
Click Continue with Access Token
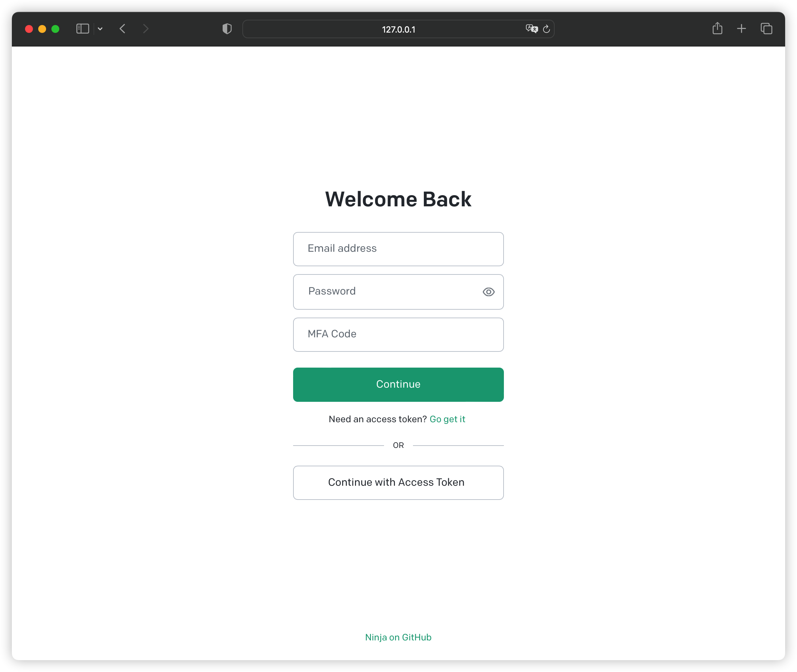[x=398, y=483]
